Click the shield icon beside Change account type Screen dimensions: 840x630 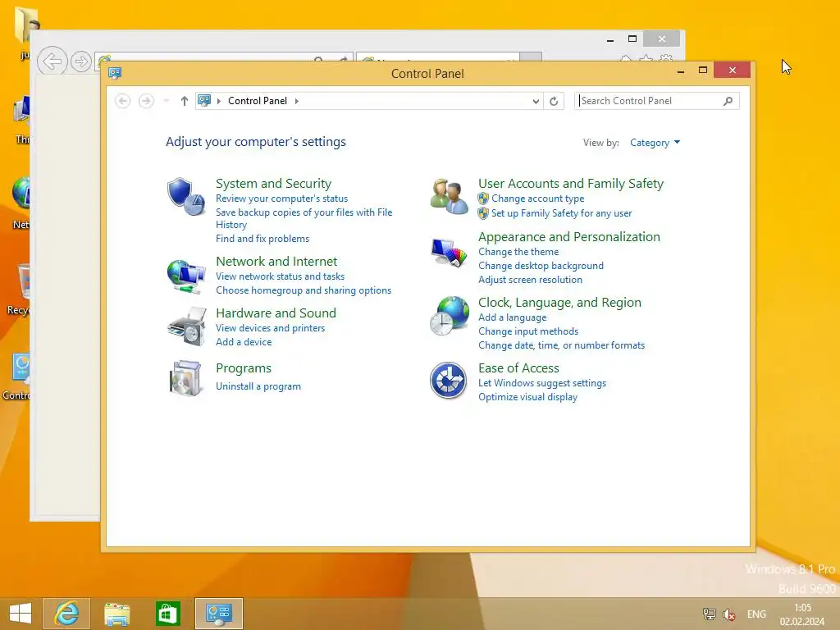coord(483,199)
